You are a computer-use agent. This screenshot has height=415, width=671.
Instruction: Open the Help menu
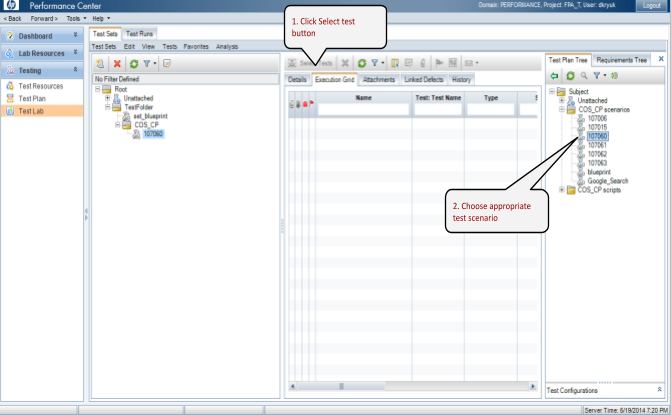tap(101, 18)
